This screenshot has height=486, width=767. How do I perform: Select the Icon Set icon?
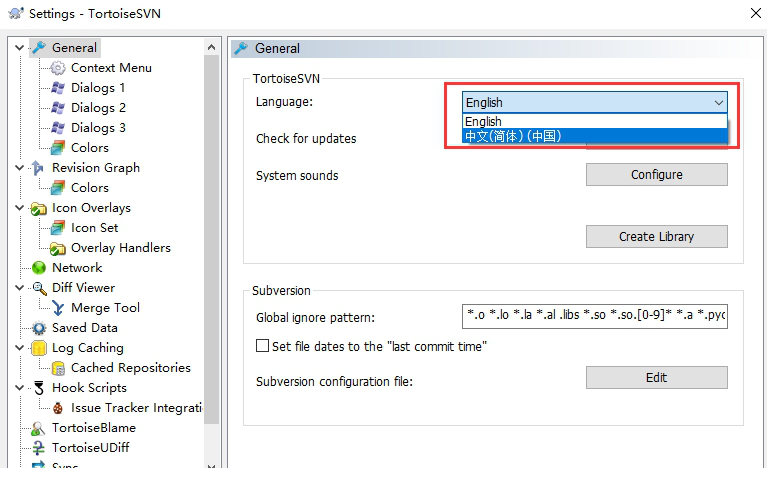coord(58,228)
